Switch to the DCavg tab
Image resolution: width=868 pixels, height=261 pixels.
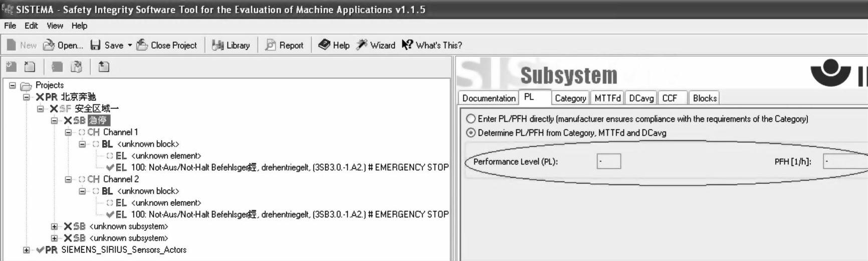coord(641,98)
